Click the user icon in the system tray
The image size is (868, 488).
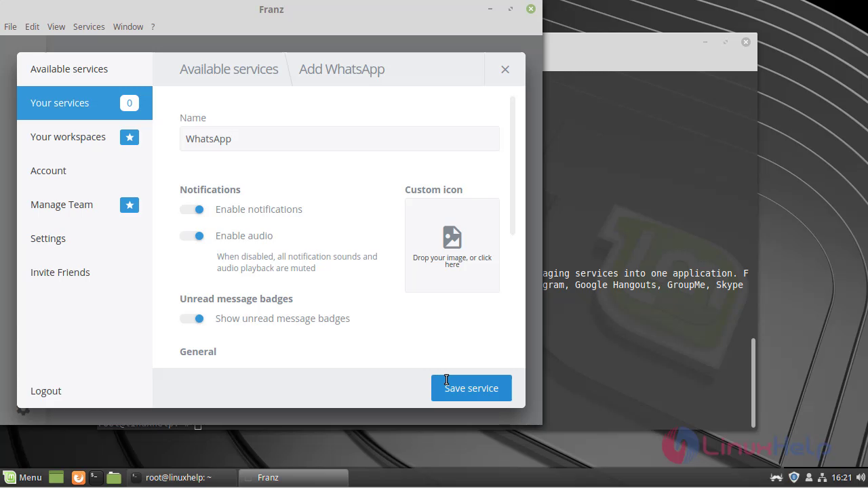pyautogui.click(x=808, y=477)
